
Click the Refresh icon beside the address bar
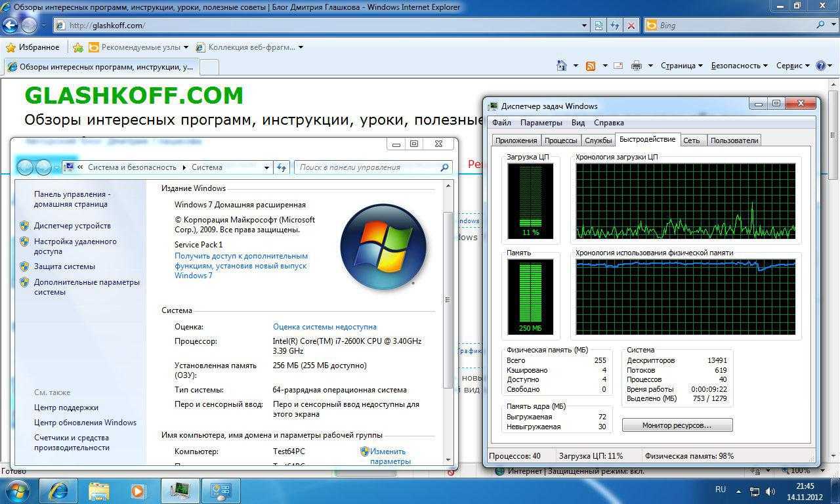[x=614, y=26]
